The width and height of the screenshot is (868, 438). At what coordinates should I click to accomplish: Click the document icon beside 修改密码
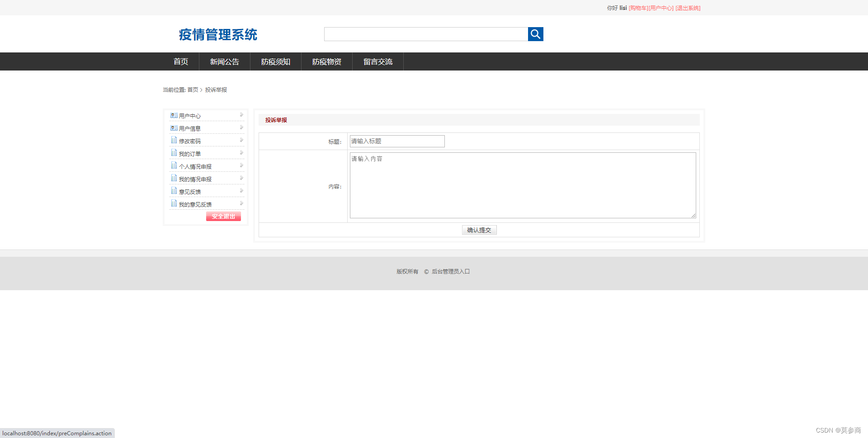pos(174,140)
